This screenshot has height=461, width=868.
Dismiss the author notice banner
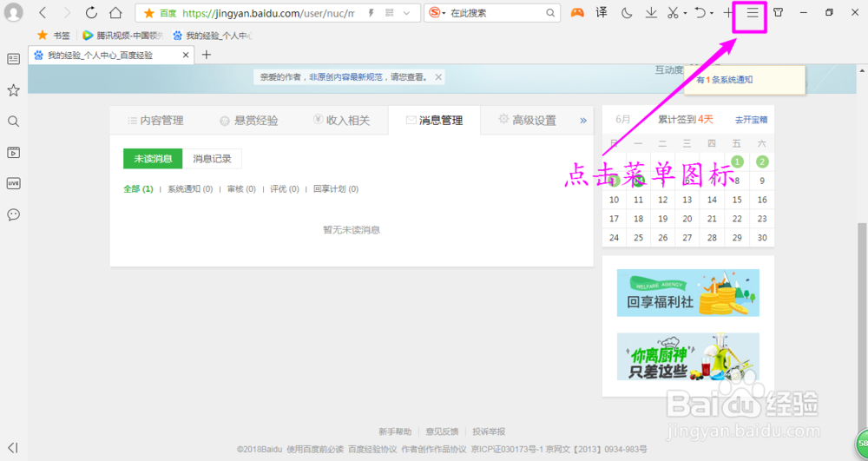click(438, 77)
